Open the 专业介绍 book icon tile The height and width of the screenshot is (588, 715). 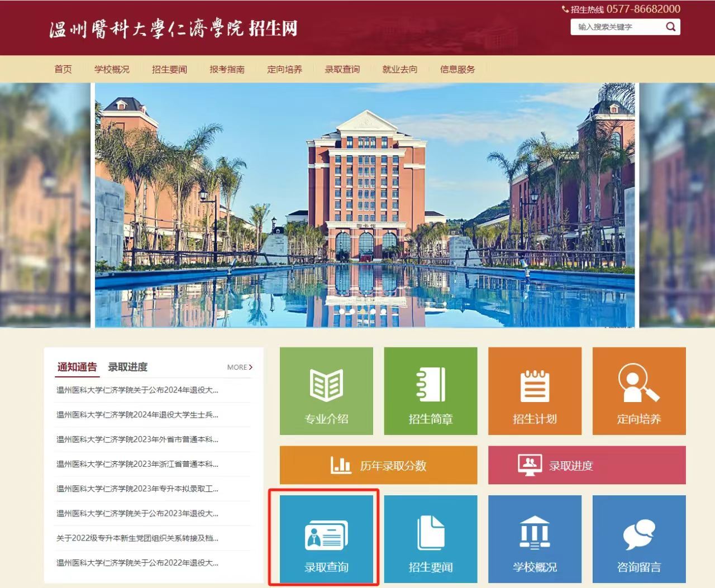[x=326, y=391]
